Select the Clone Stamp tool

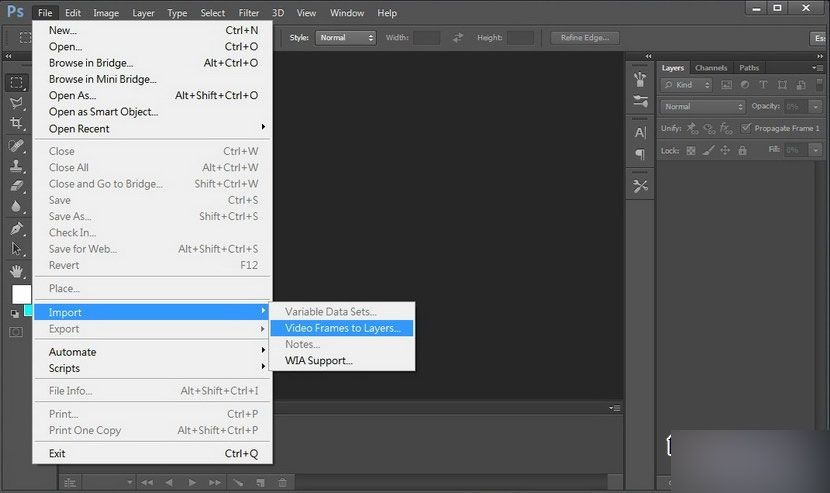(x=16, y=166)
